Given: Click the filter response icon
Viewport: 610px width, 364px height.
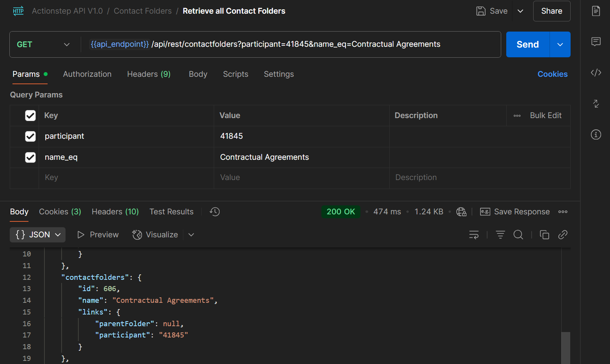Looking at the screenshot, I should tap(500, 235).
